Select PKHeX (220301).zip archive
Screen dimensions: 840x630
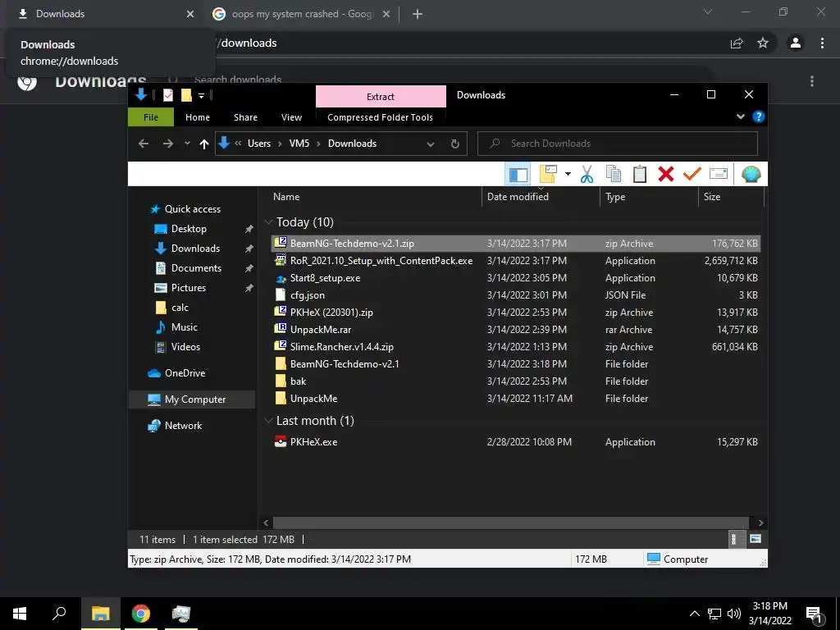[x=515, y=313]
